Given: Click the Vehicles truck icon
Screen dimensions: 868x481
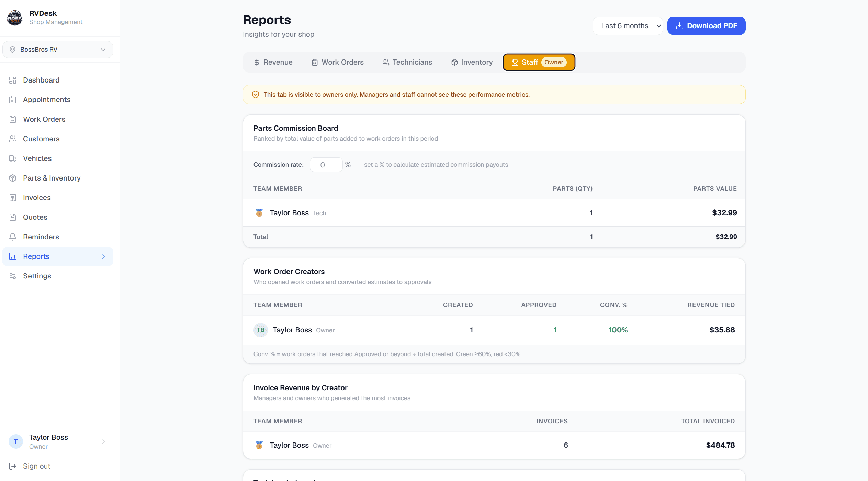Looking at the screenshot, I should (13, 158).
